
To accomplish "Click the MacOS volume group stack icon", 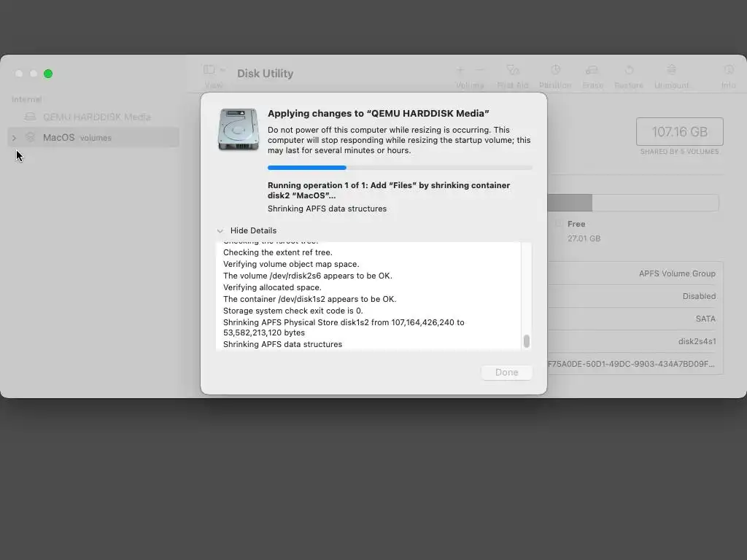I will pyautogui.click(x=30, y=137).
